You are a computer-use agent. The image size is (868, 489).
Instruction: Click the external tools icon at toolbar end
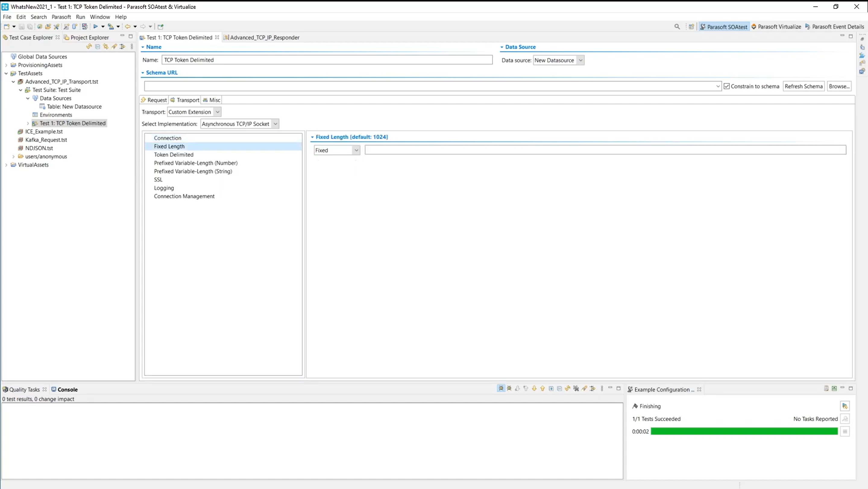tap(160, 27)
